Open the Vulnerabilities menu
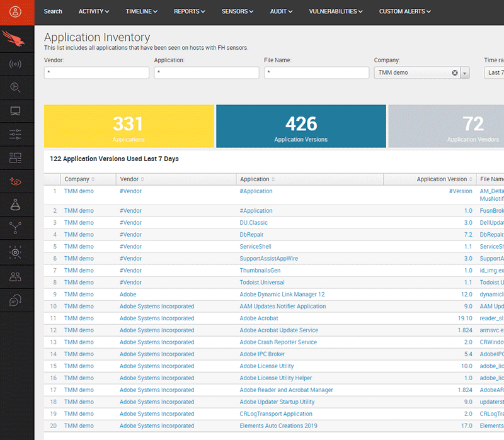 coord(336,11)
